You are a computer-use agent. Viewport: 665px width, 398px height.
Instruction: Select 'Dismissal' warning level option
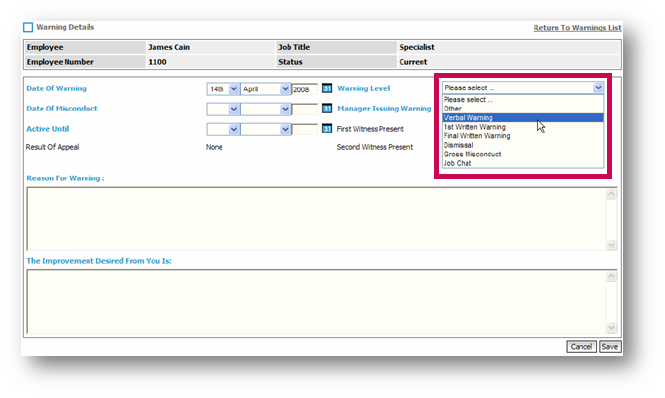(523, 145)
